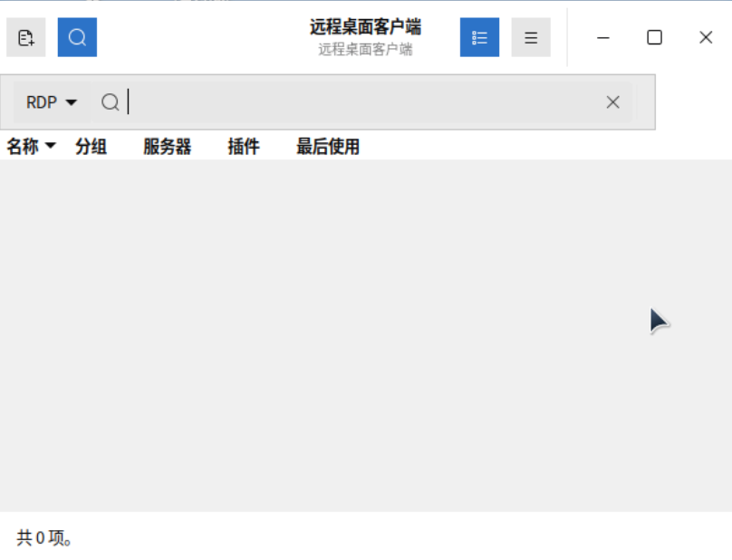Clear the search field with X icon

click(613, 102)
